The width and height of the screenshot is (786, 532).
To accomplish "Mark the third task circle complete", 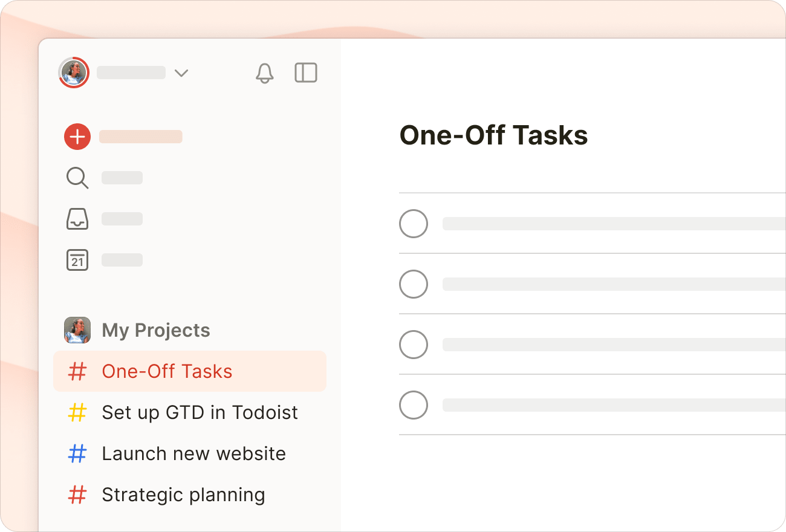I will coord(414,345).
